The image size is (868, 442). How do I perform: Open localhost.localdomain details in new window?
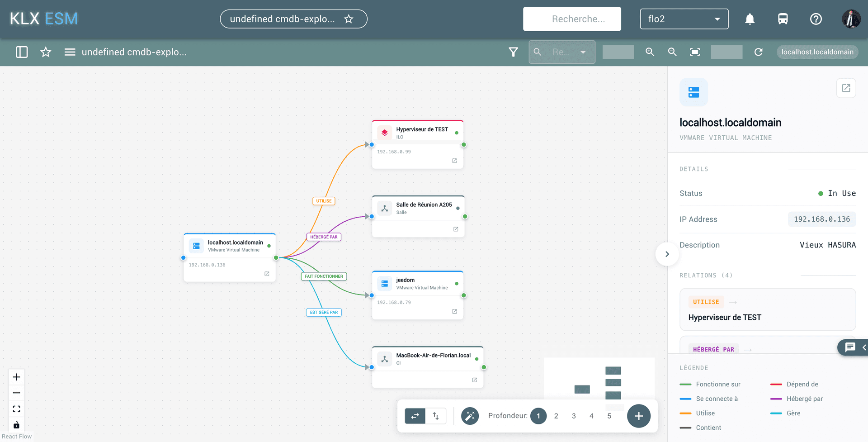[846, 88]
